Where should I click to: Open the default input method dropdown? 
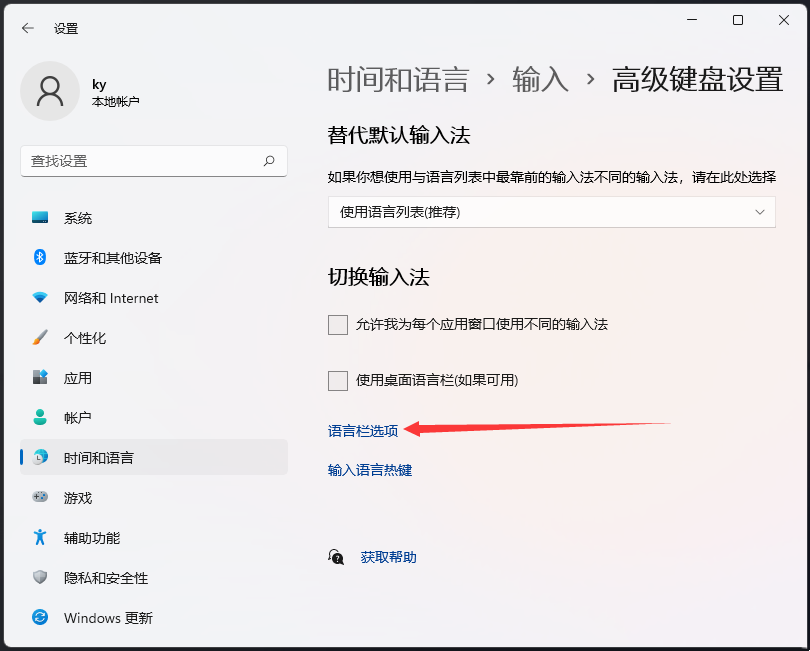[x=551, y=212]
